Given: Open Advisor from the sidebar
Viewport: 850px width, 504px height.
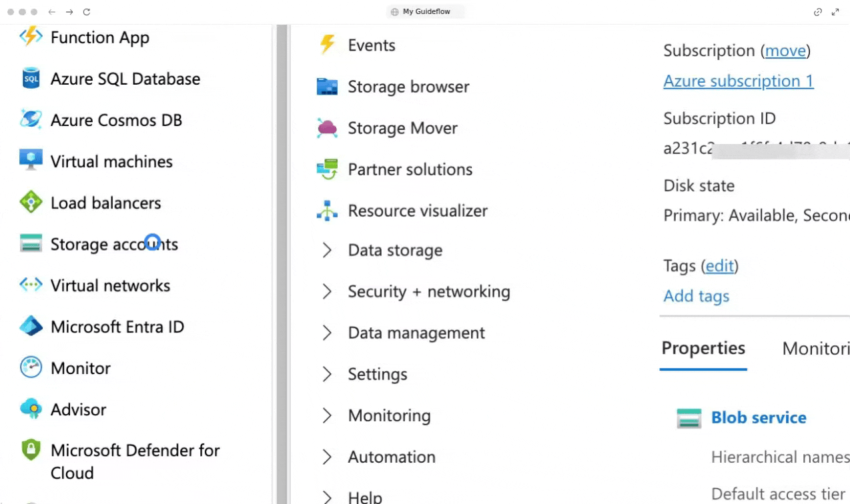Looking at the screenshot, I should 78,409.
